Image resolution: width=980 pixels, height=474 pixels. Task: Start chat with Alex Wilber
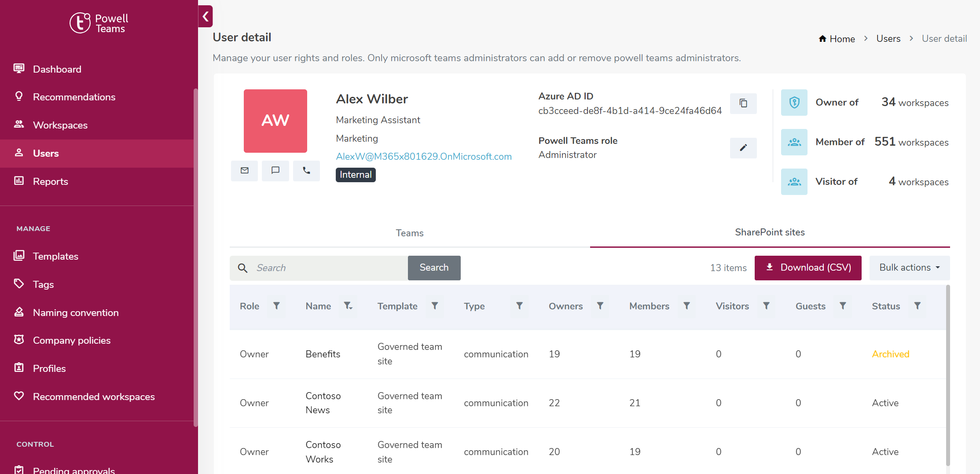point(275,170)
